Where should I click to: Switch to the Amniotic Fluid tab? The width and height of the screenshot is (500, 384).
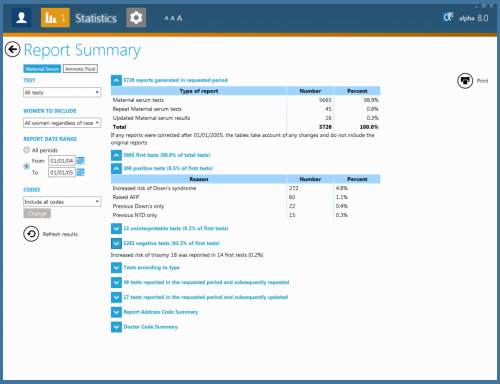[x=80, y=69]
